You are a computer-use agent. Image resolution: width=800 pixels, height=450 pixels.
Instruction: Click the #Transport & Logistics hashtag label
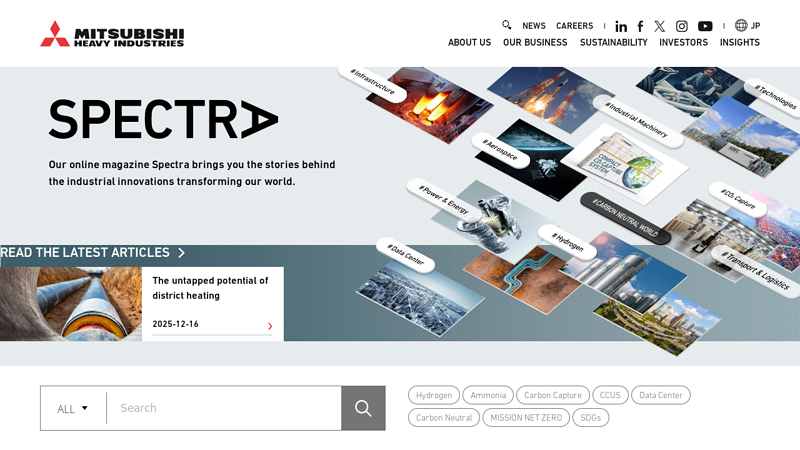point(755,271)
